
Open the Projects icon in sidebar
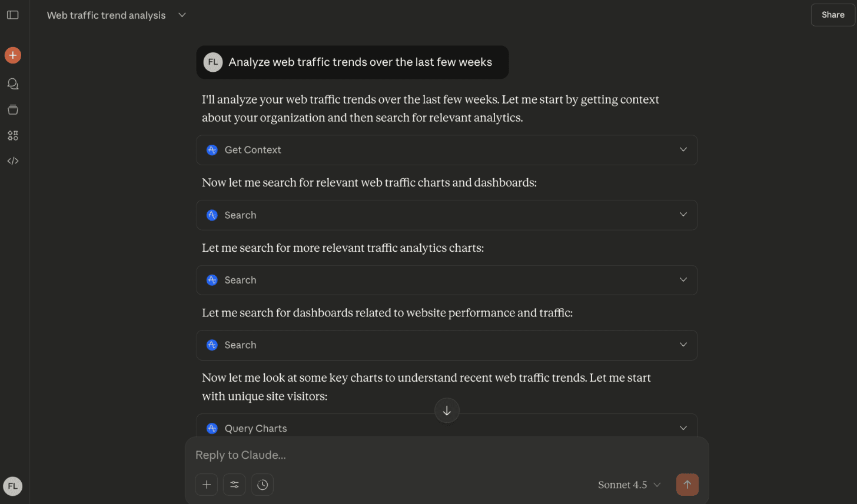click(x=13, y=109)
